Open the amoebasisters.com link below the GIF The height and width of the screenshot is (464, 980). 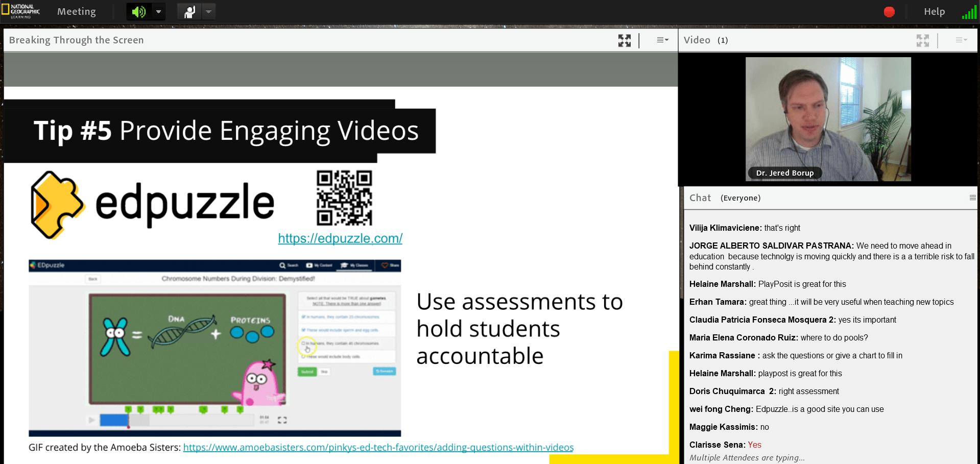(378, 448)
